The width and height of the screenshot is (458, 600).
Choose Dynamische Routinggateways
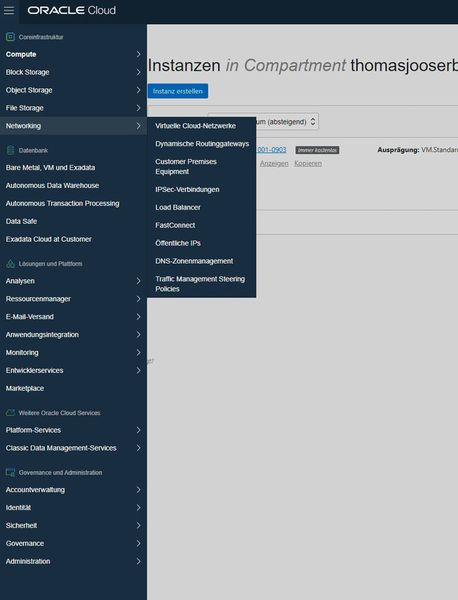tap(201, 144)
